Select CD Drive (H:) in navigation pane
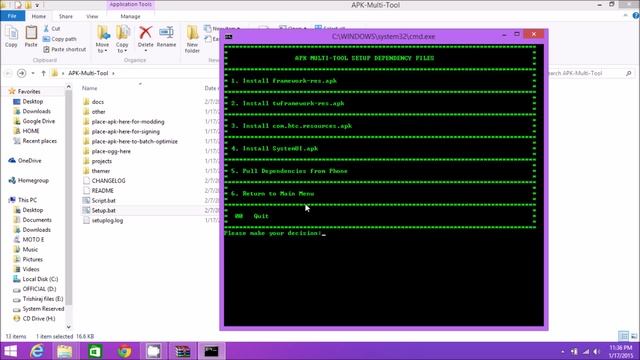The width and height of the screenshot is (640, 360). [39, 318]
